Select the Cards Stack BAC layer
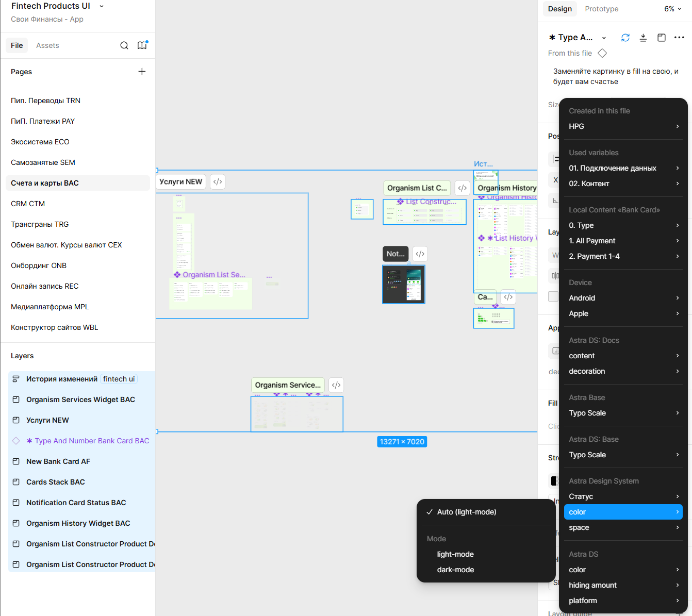Image resolution: width=692 pixels, height=616 pixels. click(x=81, y=482)
